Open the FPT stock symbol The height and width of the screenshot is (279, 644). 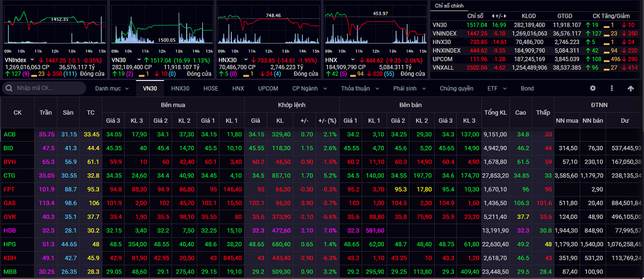pos(9,189)
